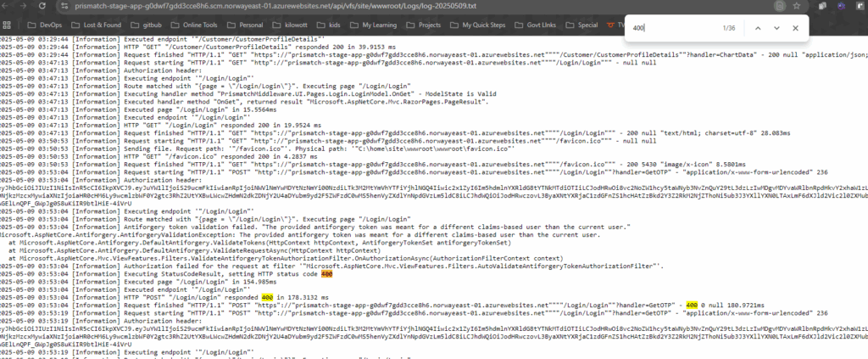The image size is (868, 359).
Task: Close the find bar
Action: (x=795, y=28)
